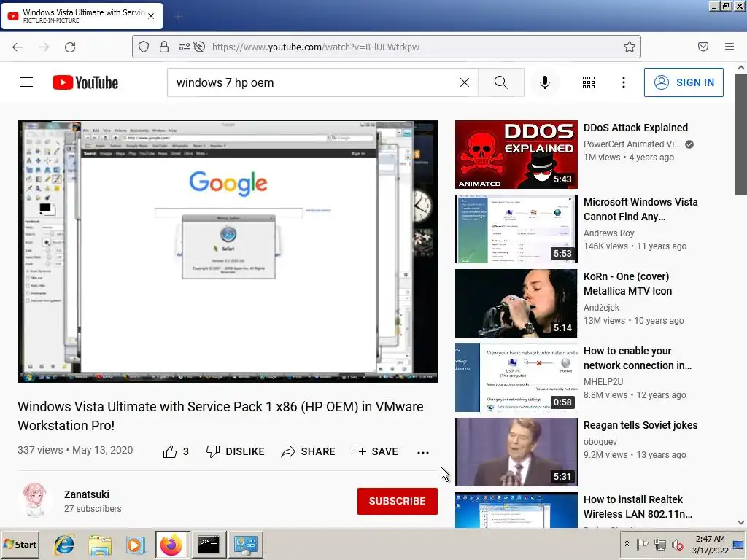The image size is (747, 560).
Task: Click the SIGN IN button
Action: [x=684, y=82]
